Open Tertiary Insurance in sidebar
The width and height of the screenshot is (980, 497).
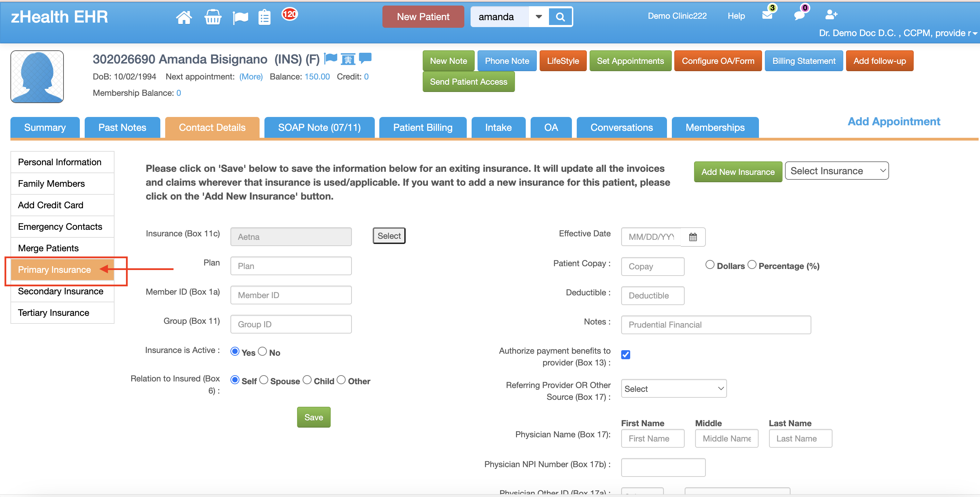62,313
